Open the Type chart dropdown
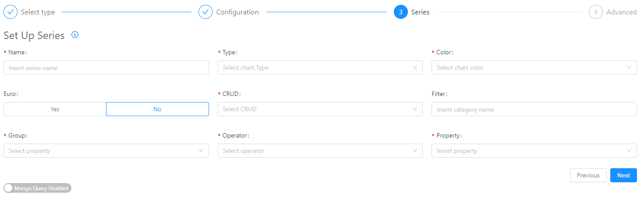Screen dimensions: 644x198 tap(320, 67)
